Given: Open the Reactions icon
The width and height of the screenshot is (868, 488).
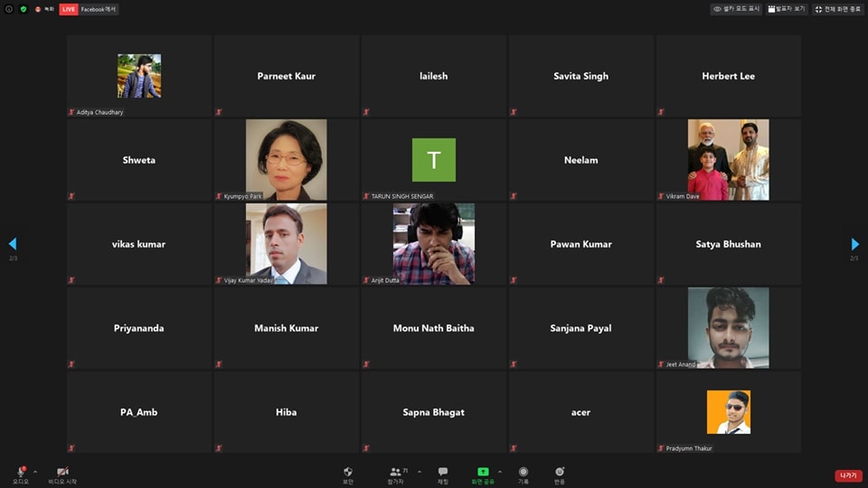Looking at the screenshot, I should click(x=560, y=472).
